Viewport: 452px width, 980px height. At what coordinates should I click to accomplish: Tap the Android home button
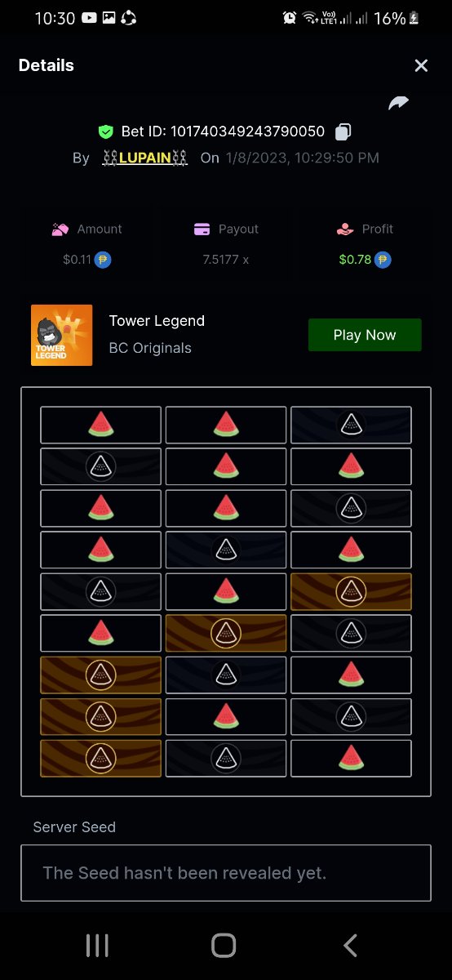tap(224, 946)
